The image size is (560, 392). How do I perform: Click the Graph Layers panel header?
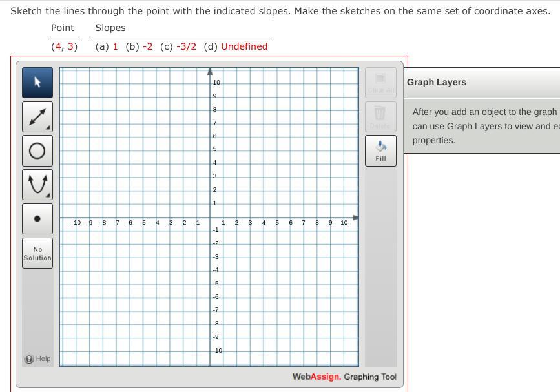[x=482, y=82]
